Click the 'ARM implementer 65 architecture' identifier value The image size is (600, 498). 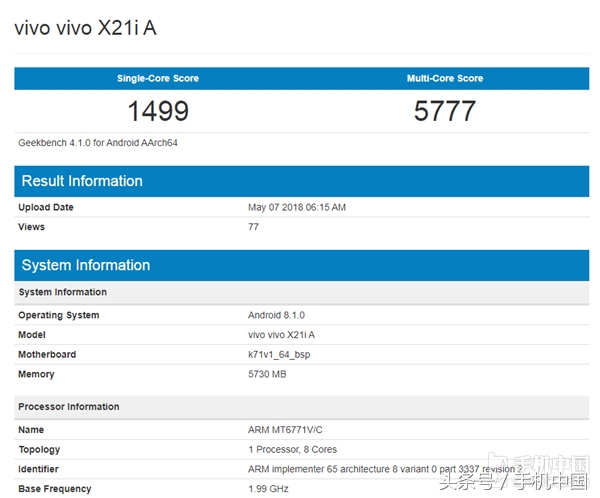(x=385, y=469)
